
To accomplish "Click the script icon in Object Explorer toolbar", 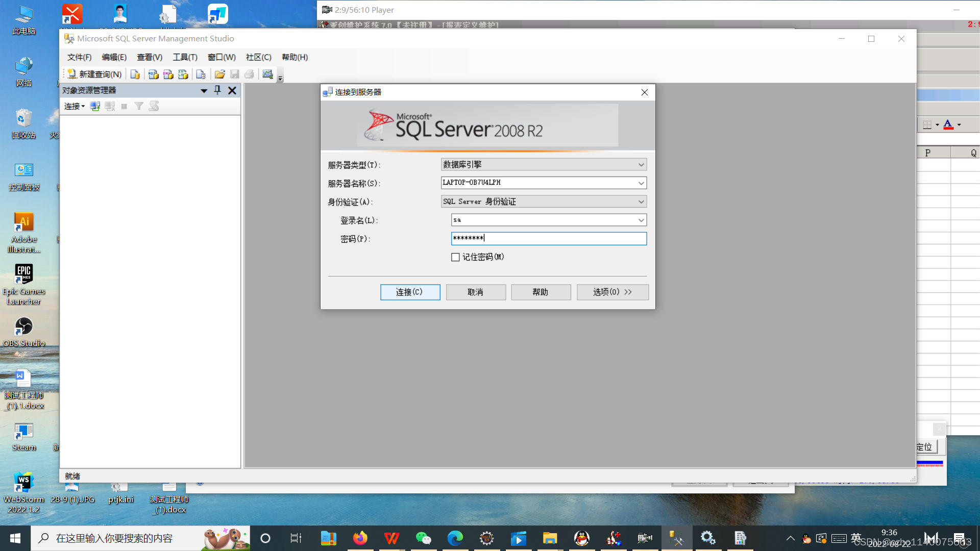I will point(154,106).
